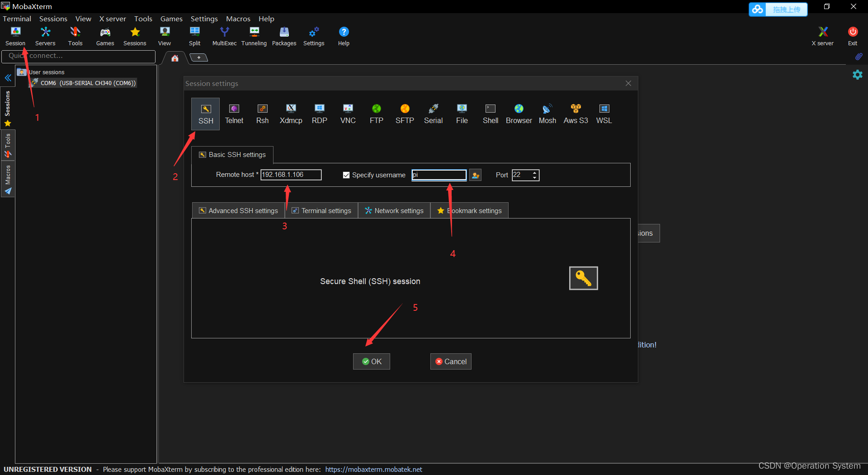This screenshot has width=868, height=475.
Task: Select the RDP session type
Action: 319,114
